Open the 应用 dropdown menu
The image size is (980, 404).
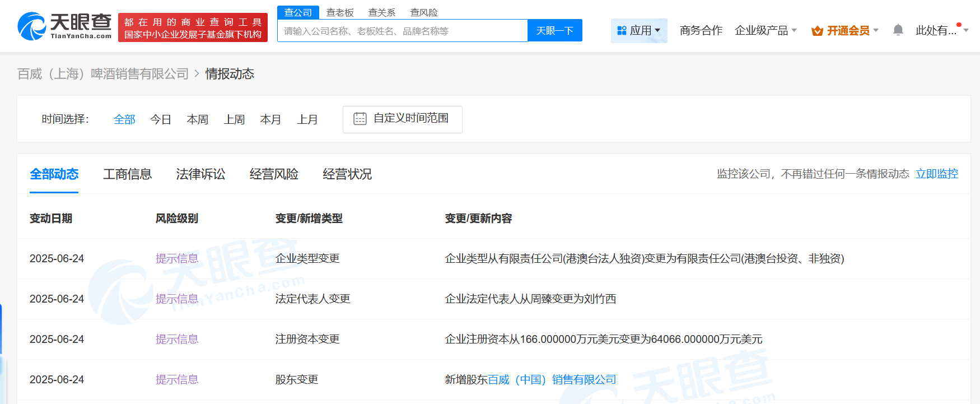[640, 31]
